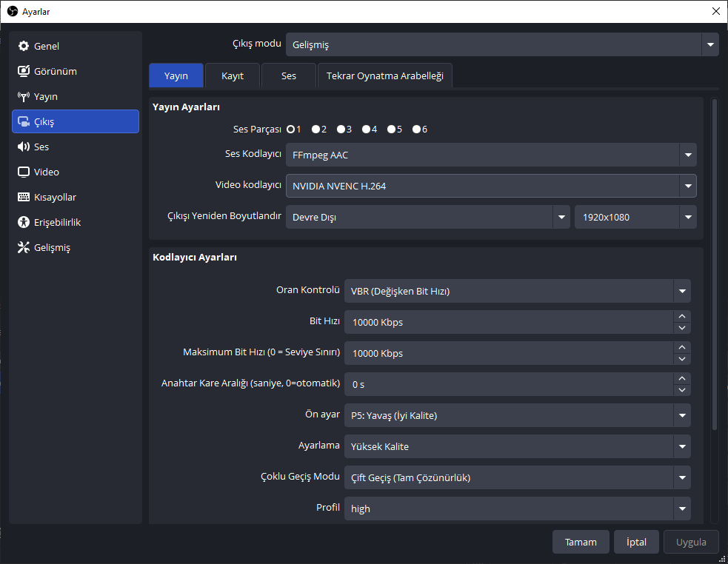Open Genel settings via gear icon
Image resolution: width=728 pixels, height=564 pixels.
[x=24, y=46]
